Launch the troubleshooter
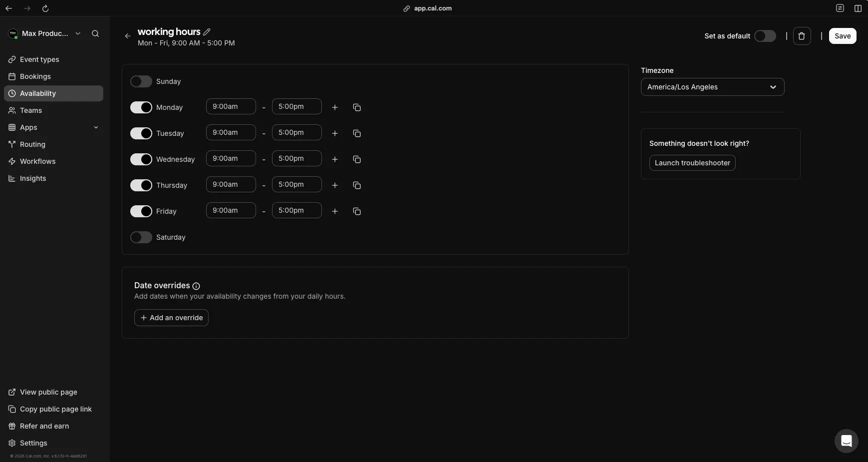The width and height of the screenshot is (868, 462). coord(692,163)
